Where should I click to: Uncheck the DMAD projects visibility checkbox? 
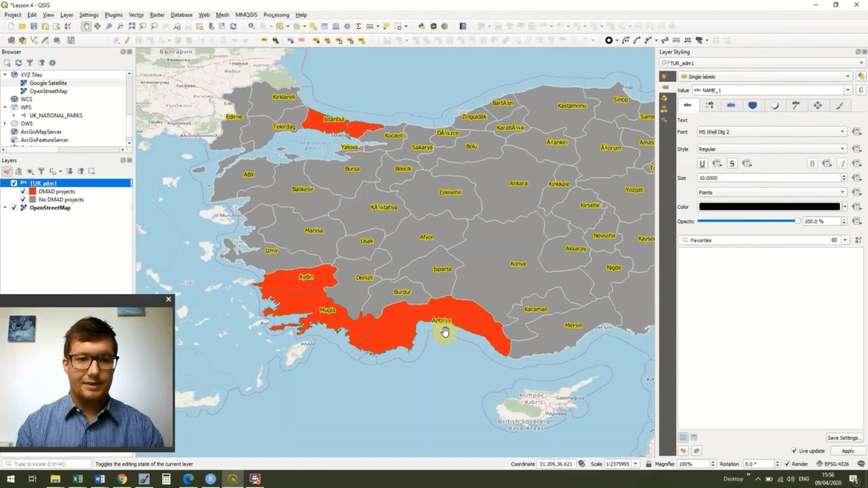[x=23, y=191]
